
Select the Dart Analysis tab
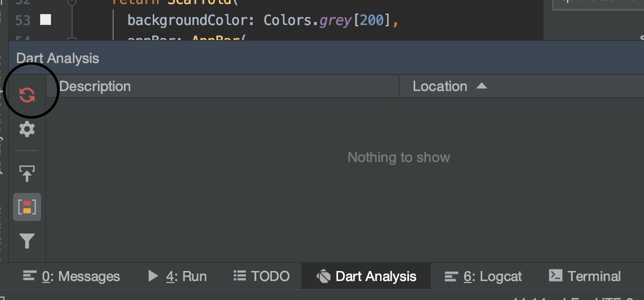click(366, 276)
